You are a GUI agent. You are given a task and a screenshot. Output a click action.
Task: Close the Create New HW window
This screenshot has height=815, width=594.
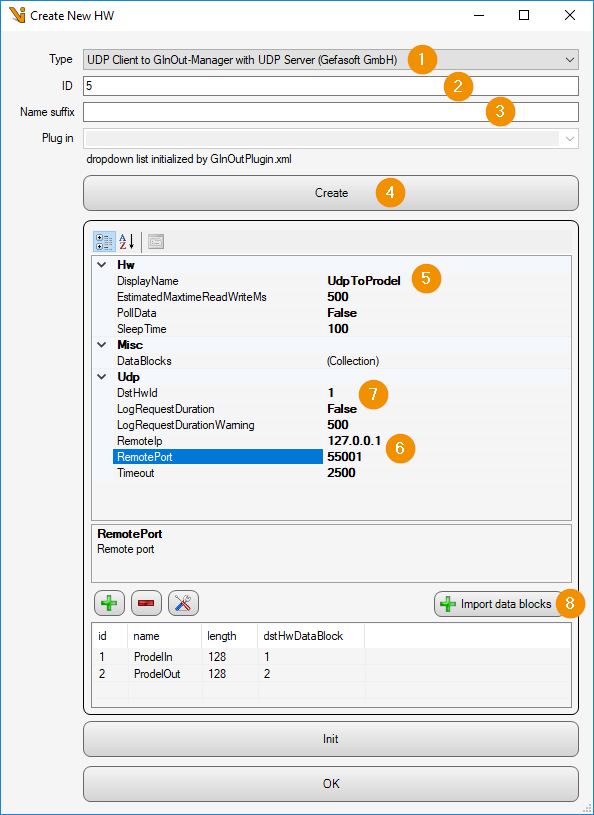point(570,16)
